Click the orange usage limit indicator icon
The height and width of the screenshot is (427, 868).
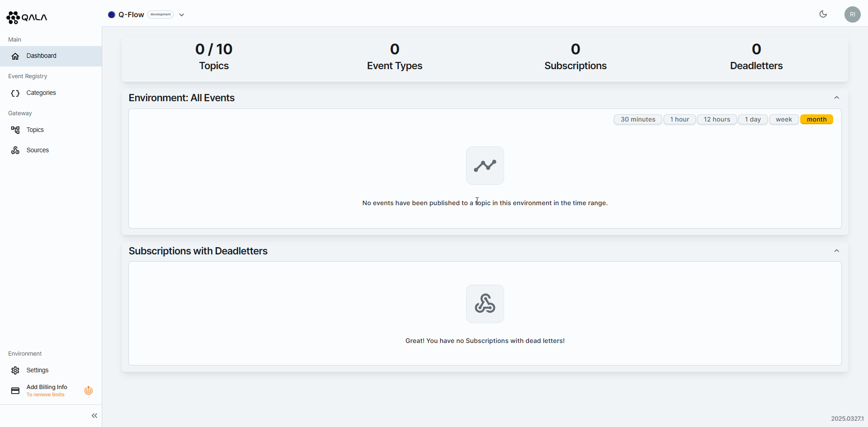click(89, 391)
